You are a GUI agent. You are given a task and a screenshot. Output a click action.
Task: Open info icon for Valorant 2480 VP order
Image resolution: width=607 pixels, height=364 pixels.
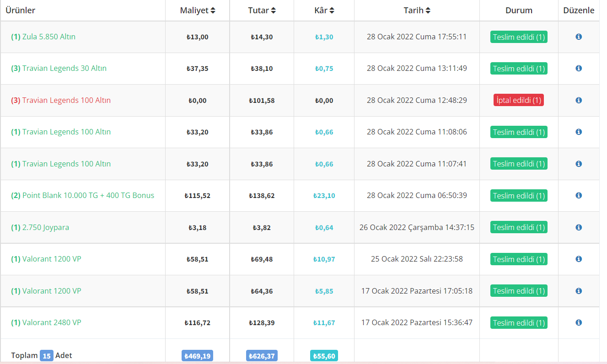tap(579, 322)
